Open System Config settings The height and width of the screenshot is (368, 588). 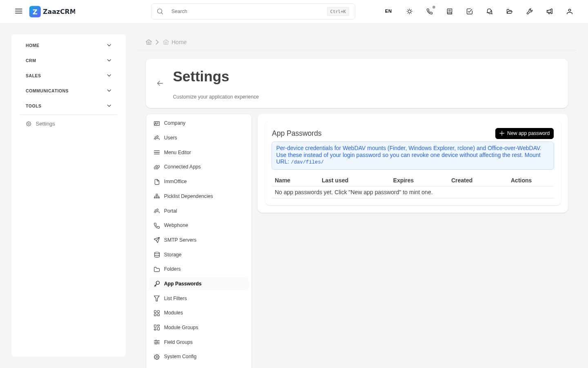[199, 357]
